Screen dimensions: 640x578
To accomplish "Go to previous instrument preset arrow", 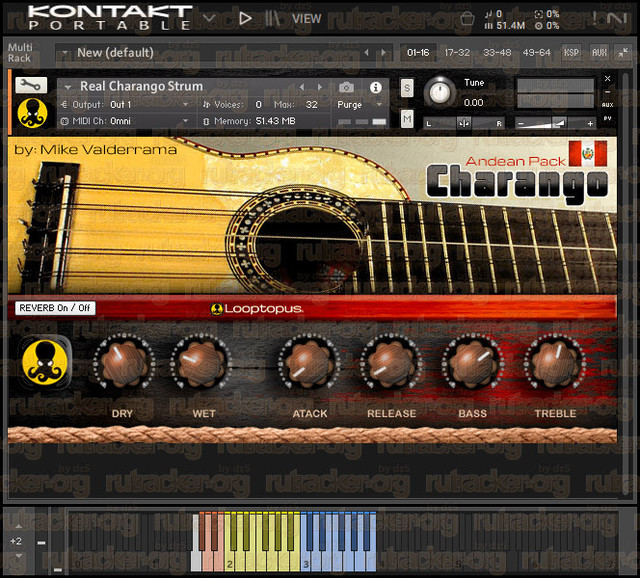I will 302,87.
